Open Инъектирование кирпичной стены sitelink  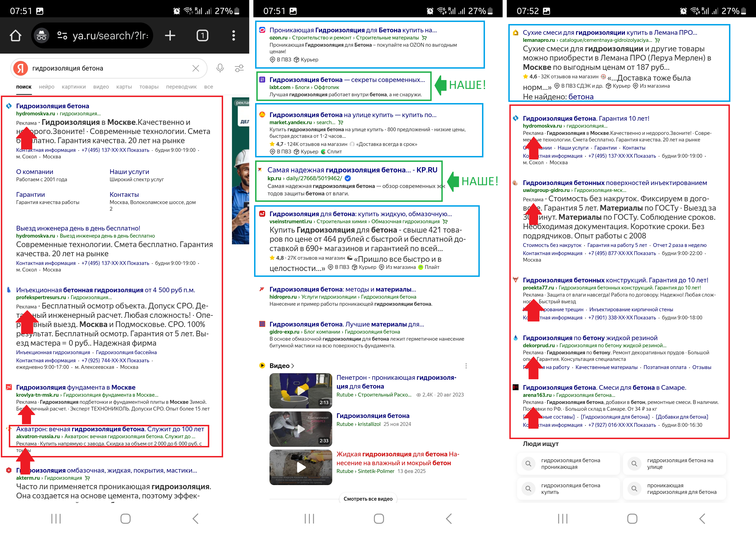[x=631, y=310]
